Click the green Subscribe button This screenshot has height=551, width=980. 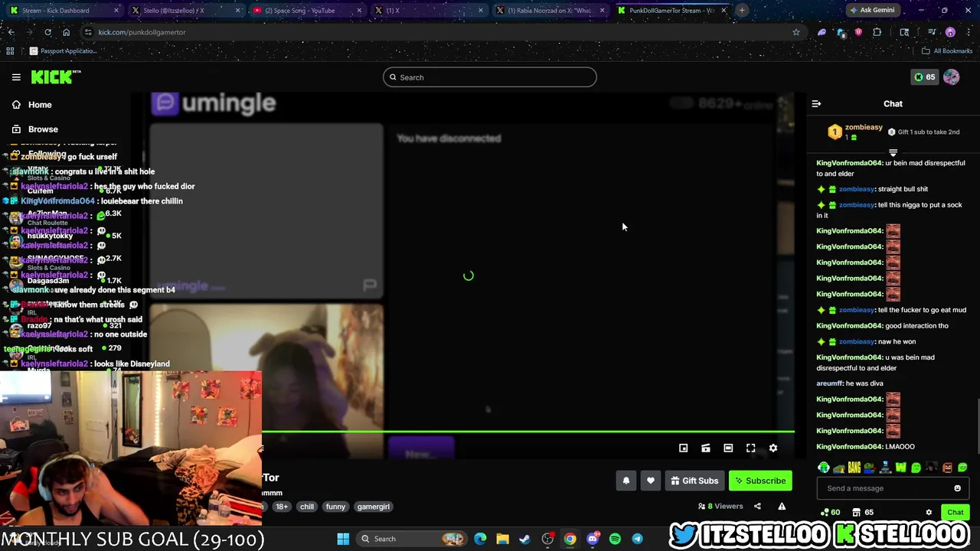tap(760, 481)
